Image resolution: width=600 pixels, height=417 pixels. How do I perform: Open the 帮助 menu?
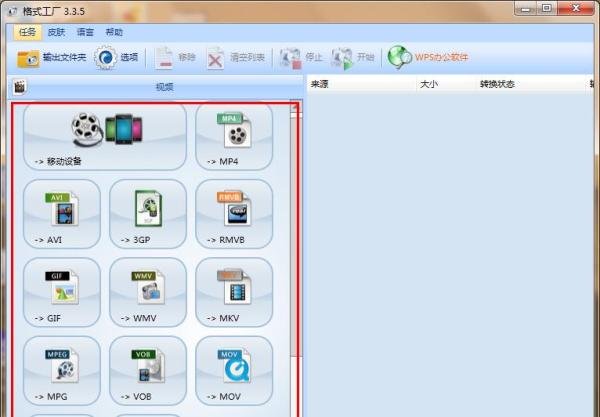tap(114, 32)
